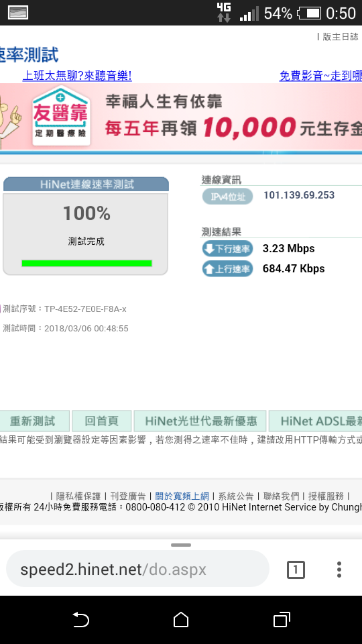Open the 上班太無聊?來聽音樂! link

(x=77, y=76)
